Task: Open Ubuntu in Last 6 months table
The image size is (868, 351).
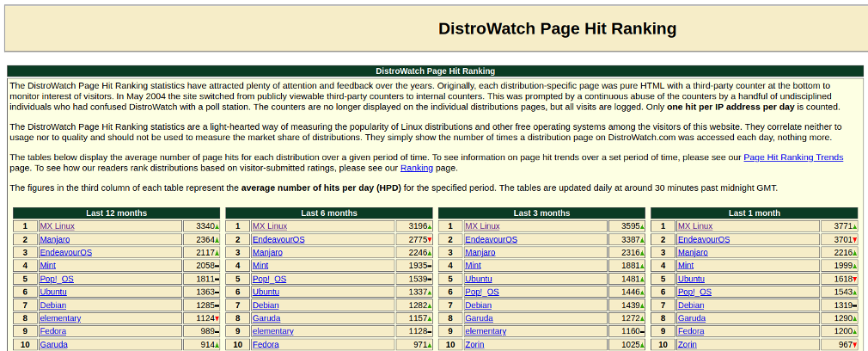Action: pos(266,292)
